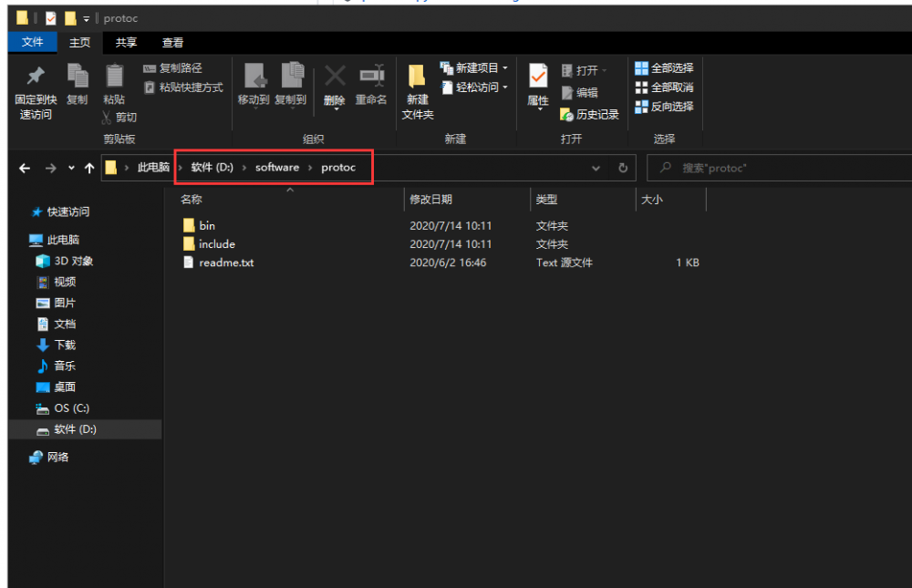Pin to Quick access (固定到快速访问)
This screenshot has width=912, height=588.
36,93
